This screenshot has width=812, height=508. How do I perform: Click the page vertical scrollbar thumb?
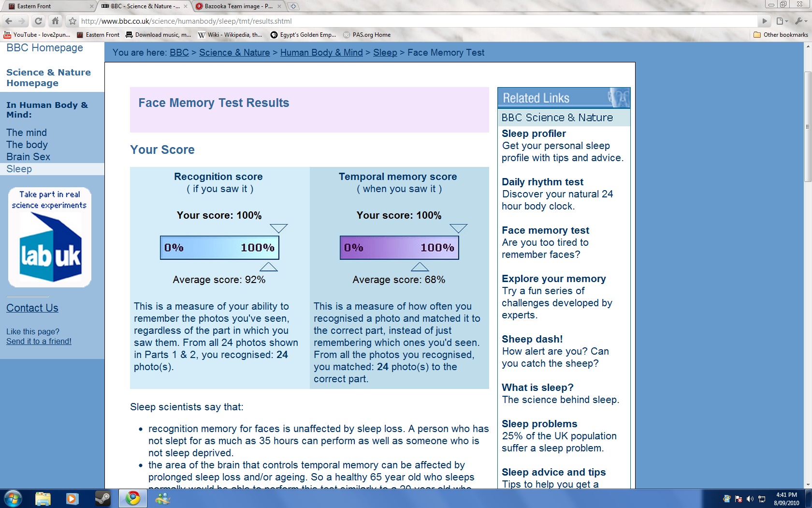pyautogui.click(x=808, y=127)
